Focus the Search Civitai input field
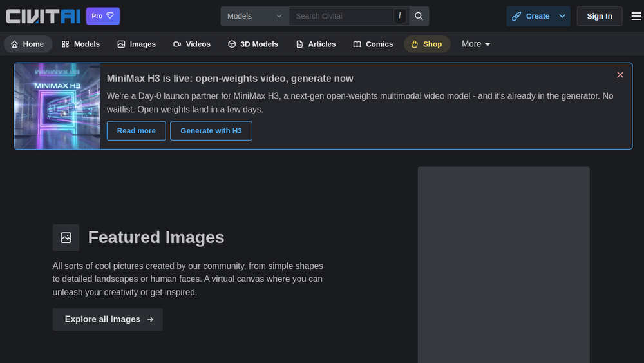 [341, 16]
